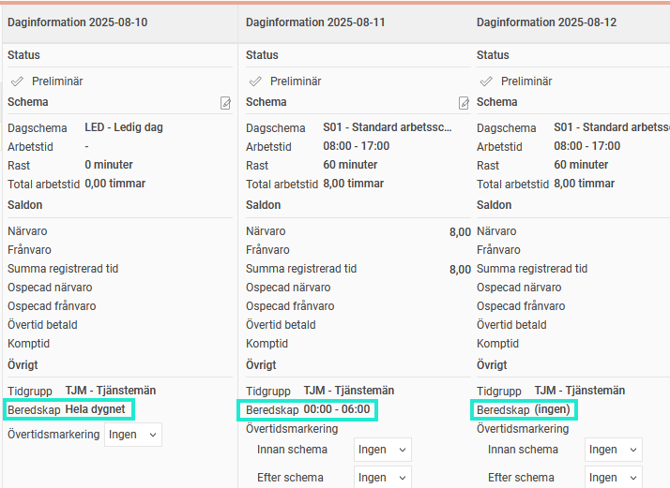Expand the Innan schema dropdown for 2025-08-11
This screenshot has height=488, width=670.
382,450
